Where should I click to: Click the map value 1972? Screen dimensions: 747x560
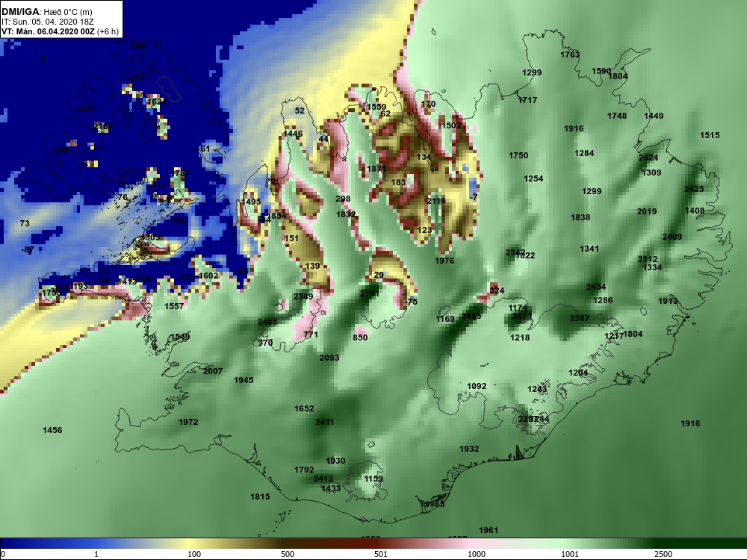click(188, 422)
